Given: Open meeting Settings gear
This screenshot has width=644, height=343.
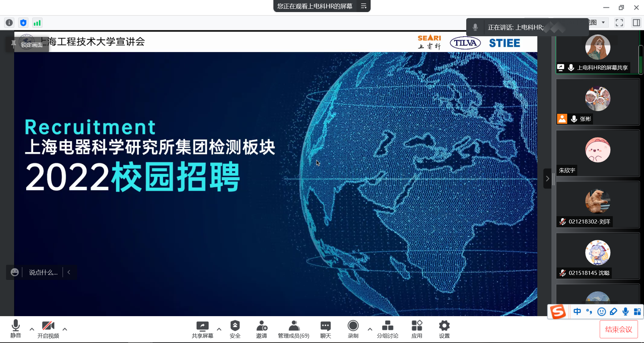Looking at the screenshot, I should coord(444,329).
